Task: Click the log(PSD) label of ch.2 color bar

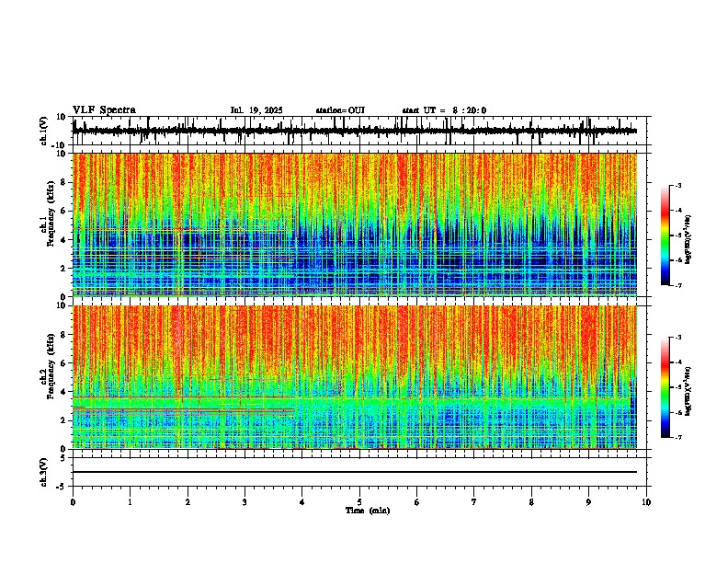Action: click(x=688, y=392)
